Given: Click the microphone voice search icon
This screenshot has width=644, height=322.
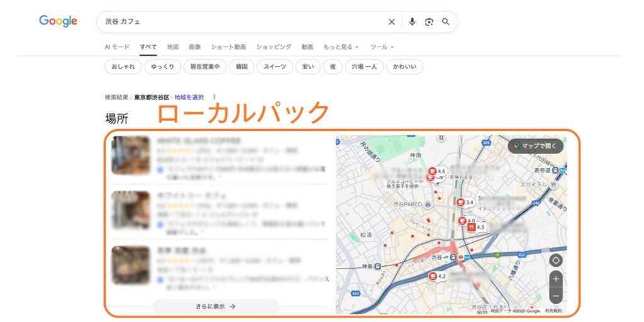Looking at the screenshot, I should tap(412, 22).
